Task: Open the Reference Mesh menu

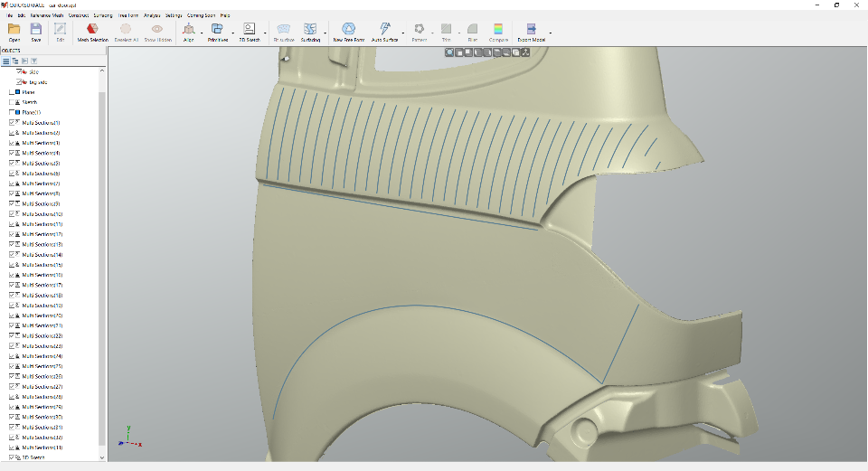Action: tap(46, 15)
